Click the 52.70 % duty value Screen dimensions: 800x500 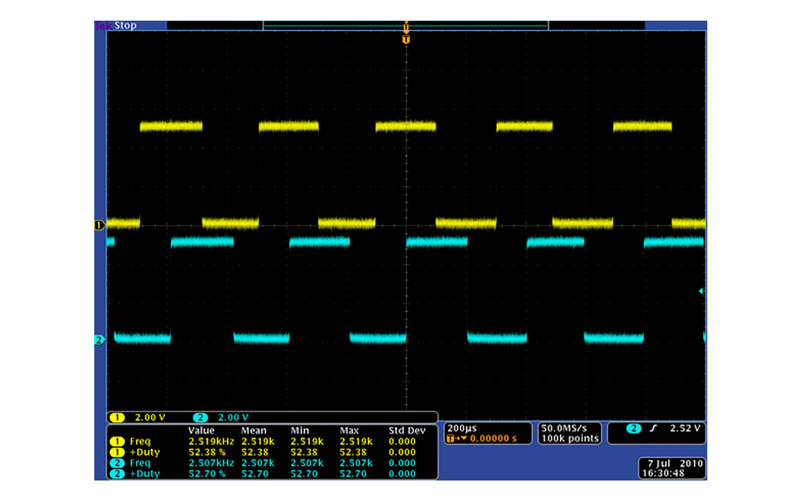point(207,473)
